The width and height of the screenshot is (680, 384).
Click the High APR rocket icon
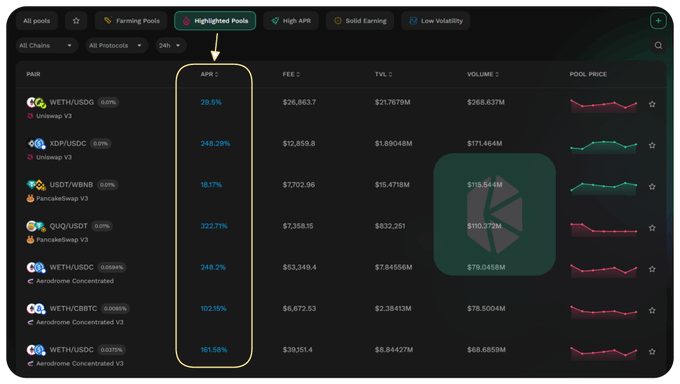275,21
